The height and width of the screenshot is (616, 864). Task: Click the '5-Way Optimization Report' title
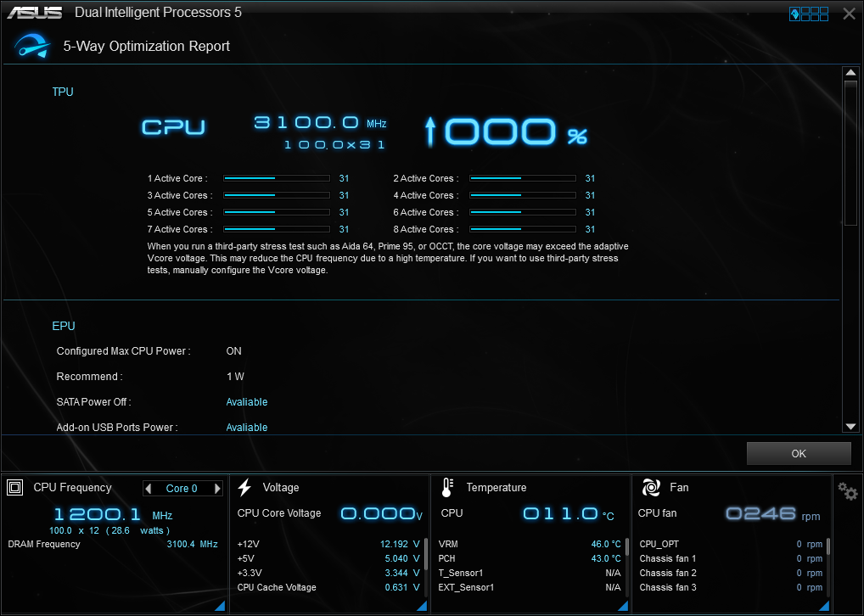pos(147,47)
